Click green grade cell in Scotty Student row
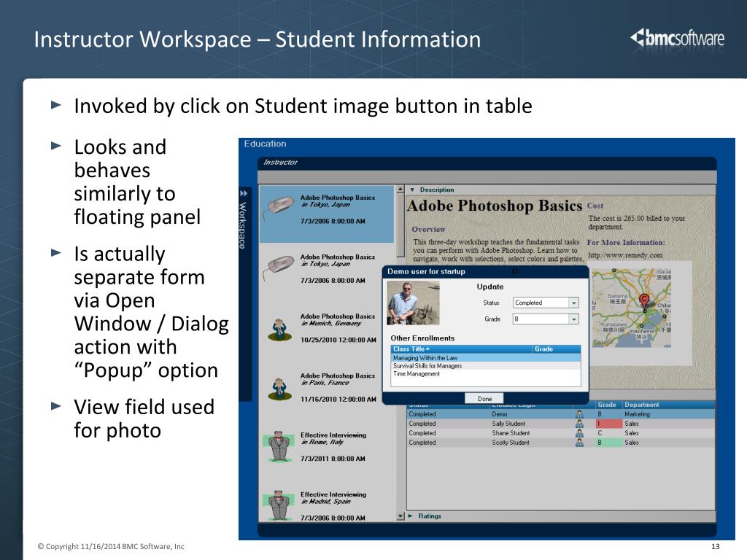This screenshot has height=560, width=747. 609,443
